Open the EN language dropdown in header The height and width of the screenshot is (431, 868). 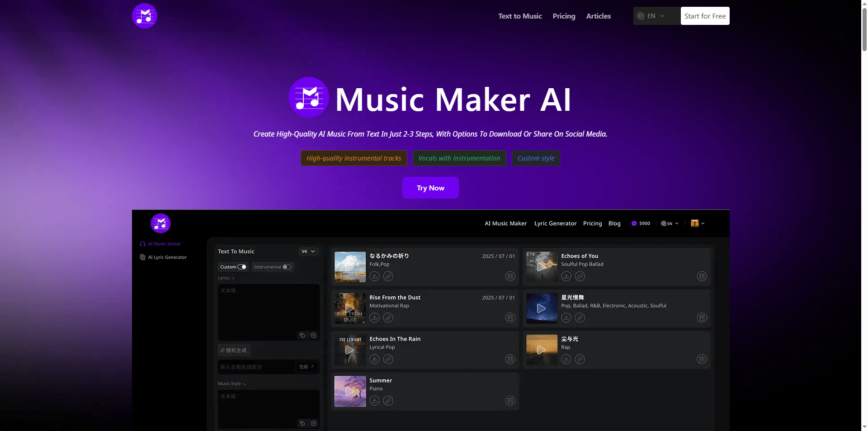(x=651, y=16)
